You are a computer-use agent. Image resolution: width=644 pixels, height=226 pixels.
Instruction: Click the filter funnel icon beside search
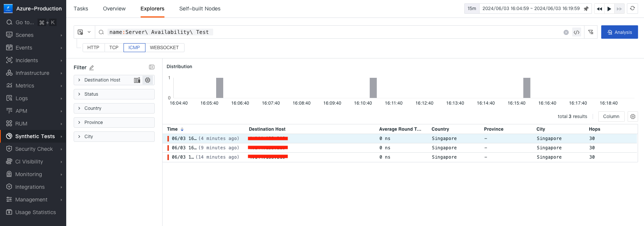(591, 32)
